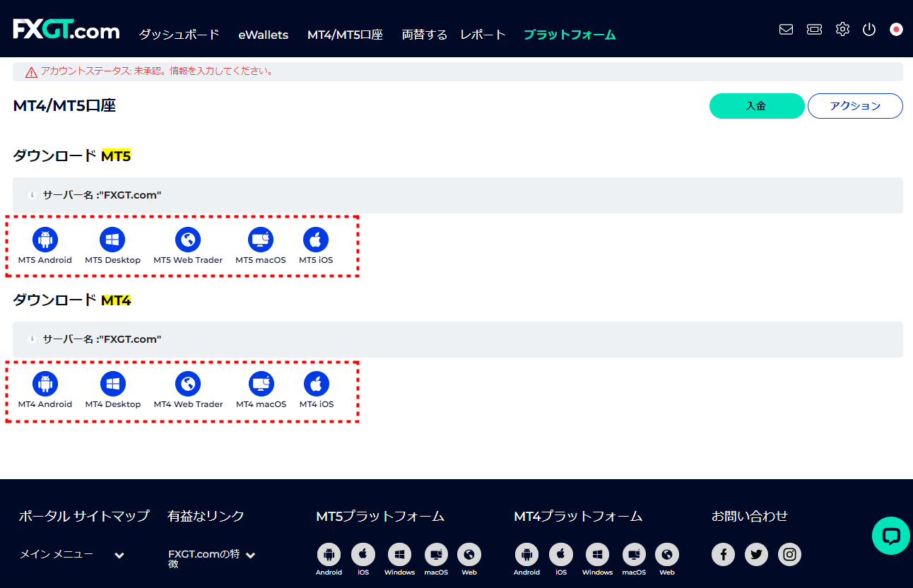Image resolution: width=913 pixels, height=588 pixels.
Task: Open the Facebook icon in footer
Action: click(723, 554)
